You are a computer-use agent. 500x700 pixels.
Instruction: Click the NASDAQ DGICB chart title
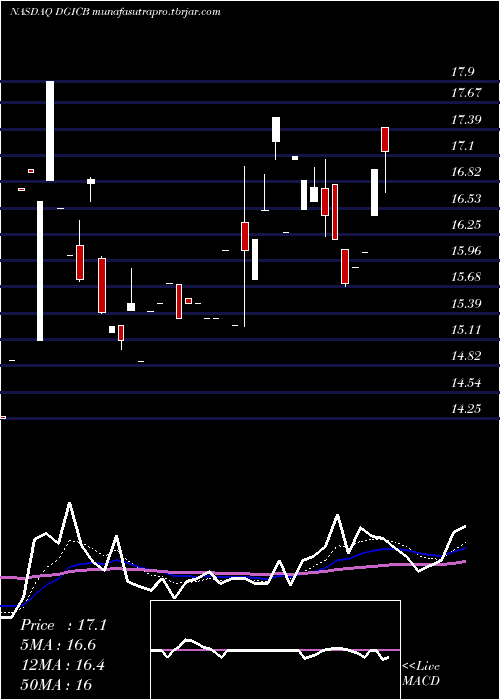(x=115, y=12)
